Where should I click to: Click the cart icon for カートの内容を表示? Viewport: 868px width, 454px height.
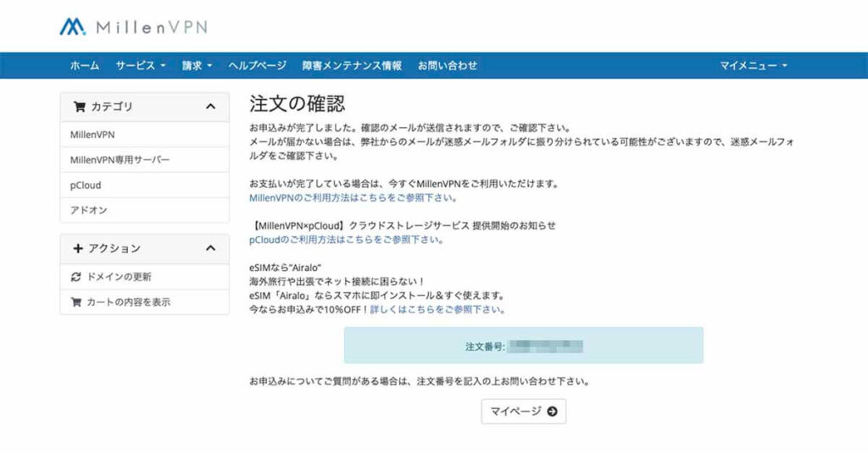point(76,302)
